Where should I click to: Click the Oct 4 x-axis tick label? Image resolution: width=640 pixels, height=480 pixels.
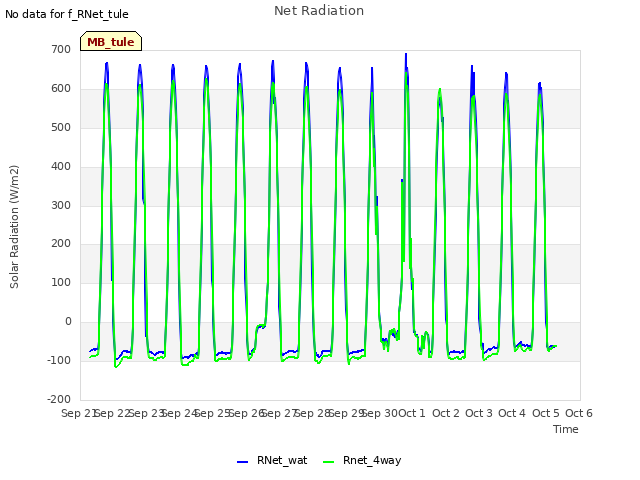pos(512,413)
